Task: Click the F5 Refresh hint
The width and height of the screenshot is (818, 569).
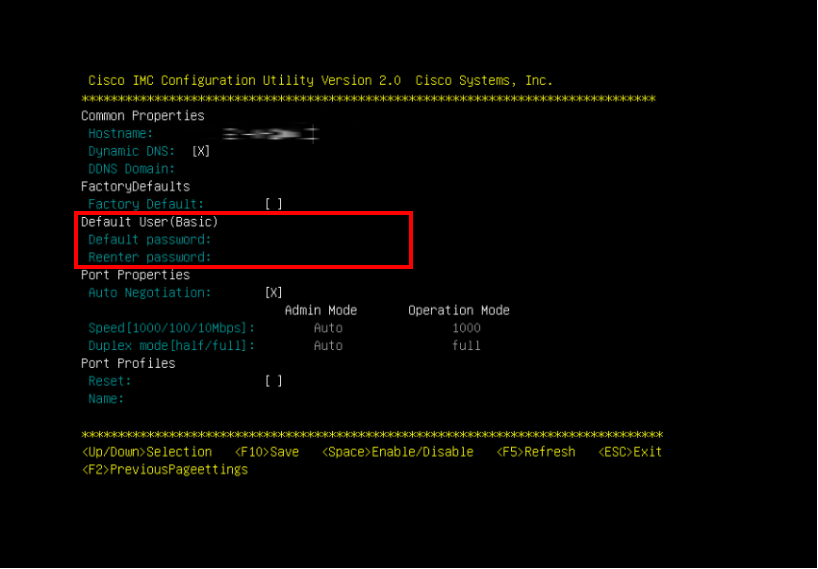Action: tap(536, 452)
